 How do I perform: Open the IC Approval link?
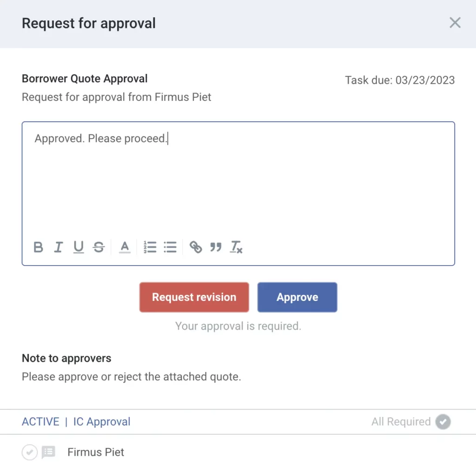[101, 421]
